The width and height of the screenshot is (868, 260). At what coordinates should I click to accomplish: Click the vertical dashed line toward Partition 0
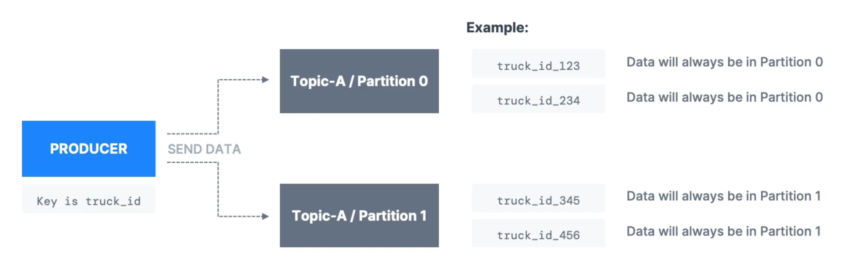218,107
